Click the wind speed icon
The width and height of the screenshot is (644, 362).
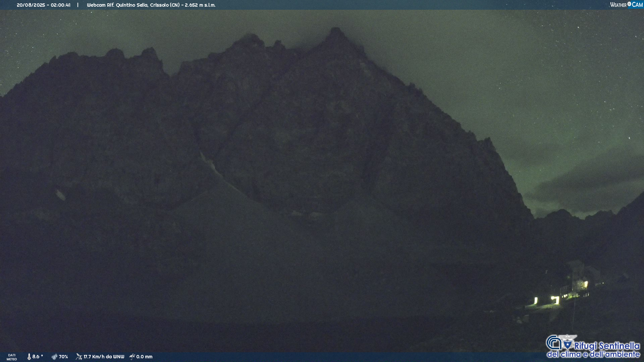tap(79, 357)
